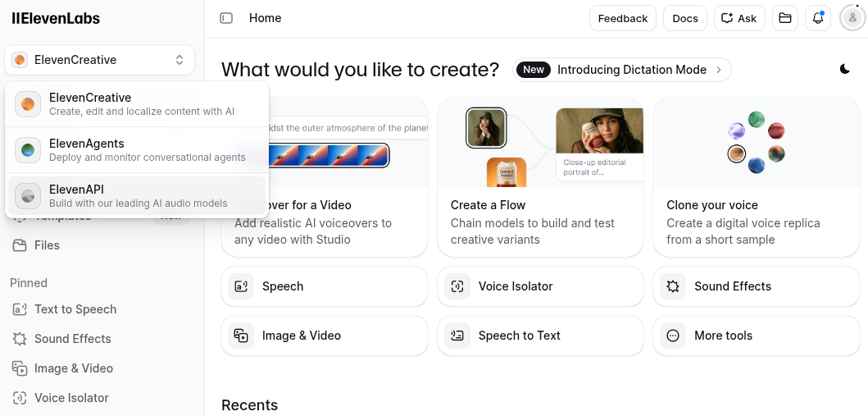This screenshot has width=868, height=416.
Task: Click the Feedback button
Action: click(623, 18)
